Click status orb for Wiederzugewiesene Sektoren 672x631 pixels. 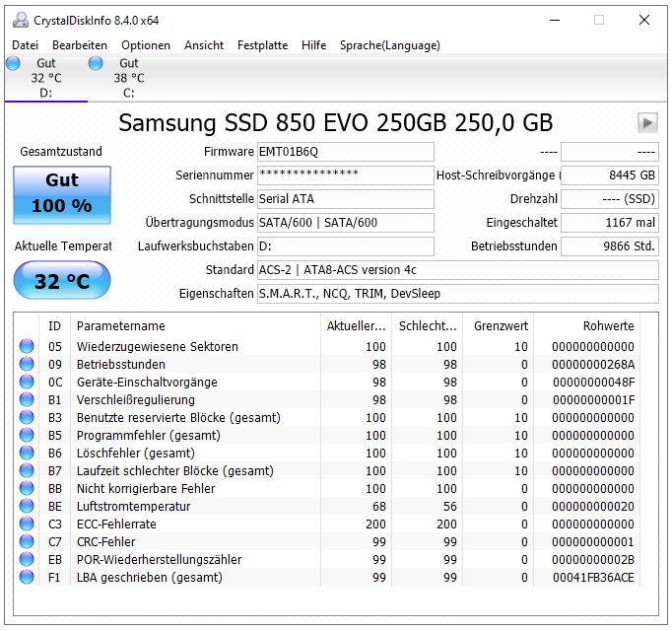tap(27, 346)
